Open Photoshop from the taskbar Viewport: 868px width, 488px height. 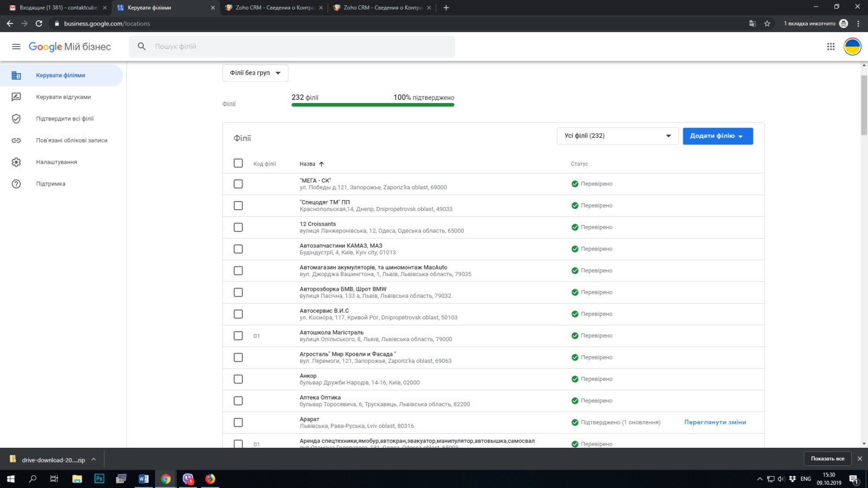99,479
